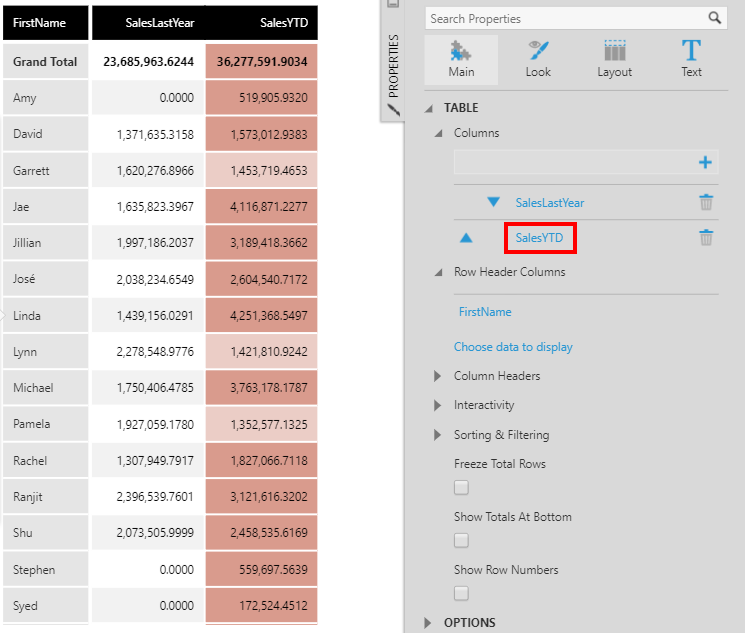Click Ranjit's SalesLastYear value 2,396,539.7601
This screenshot has height=633, width=745.
pyautogui.click(x=148, y=496)
